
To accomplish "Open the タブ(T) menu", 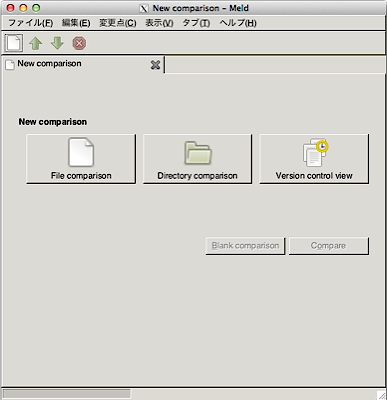I will click(x=196, y=23).
